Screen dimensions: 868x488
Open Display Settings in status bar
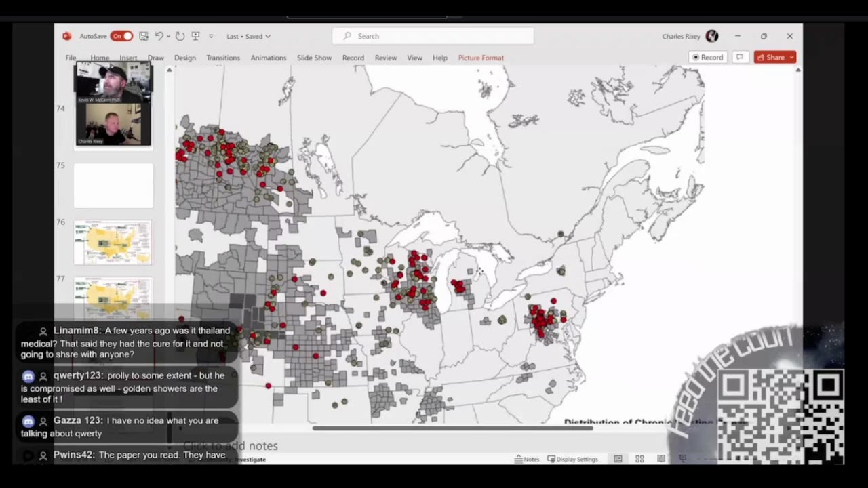pos(573,459)
